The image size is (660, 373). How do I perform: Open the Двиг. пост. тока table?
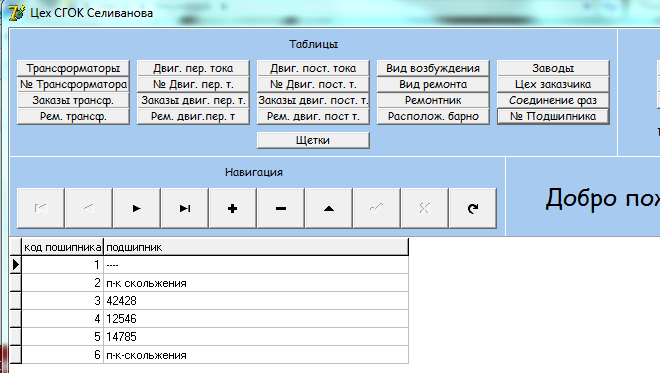click(313, 68)
